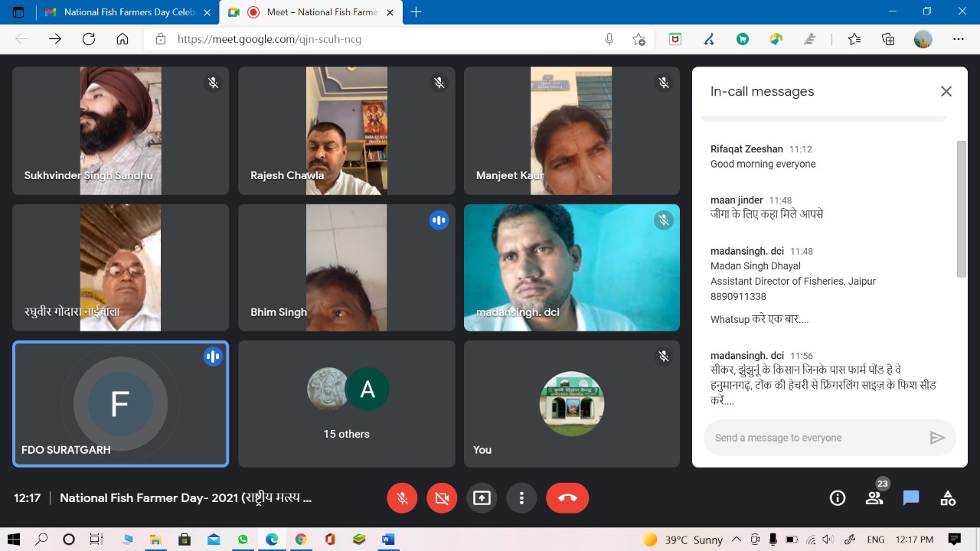Open more options three-dot menu
This screenshot has width=980, height=551.
(521, 498)
